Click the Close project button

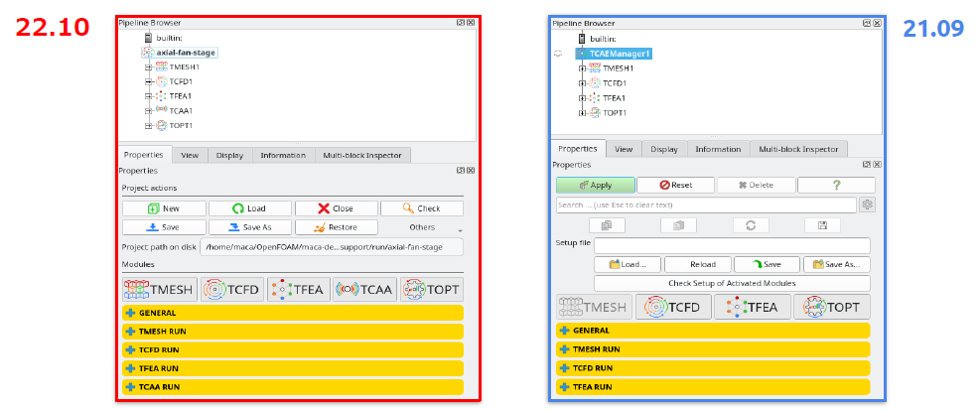point(337,208)
